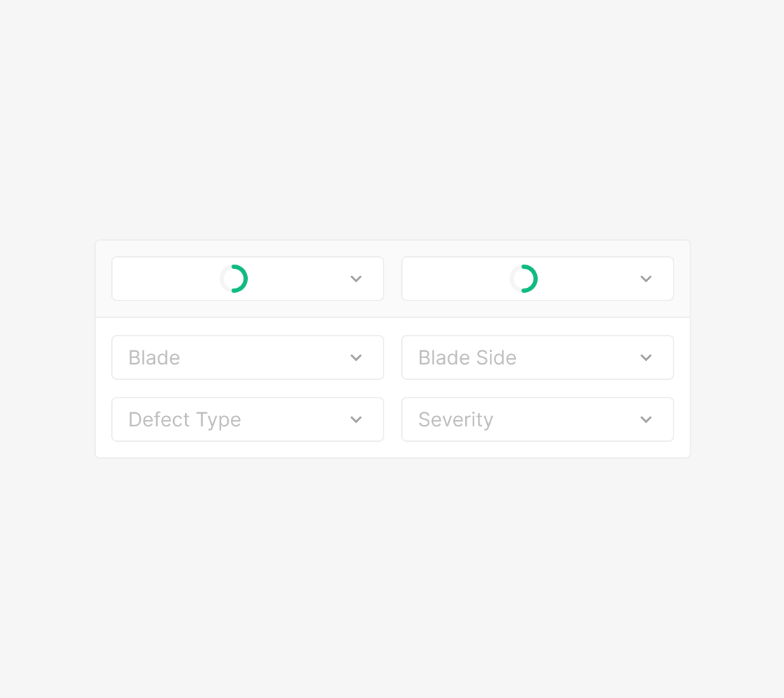The image size is (784, 698).
Task: Click the "Blade Side" placeholder text
Action: pos(467,357)
